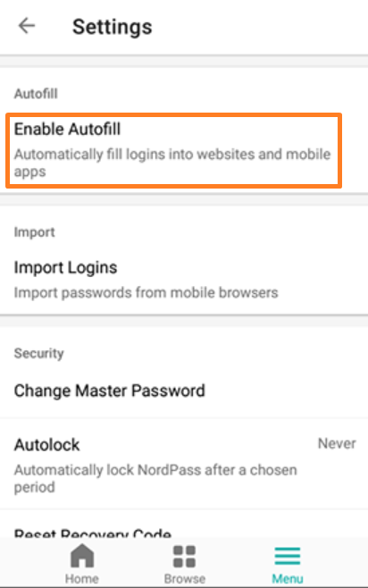Tap the Home label in bottom bar

pos(82,579)
